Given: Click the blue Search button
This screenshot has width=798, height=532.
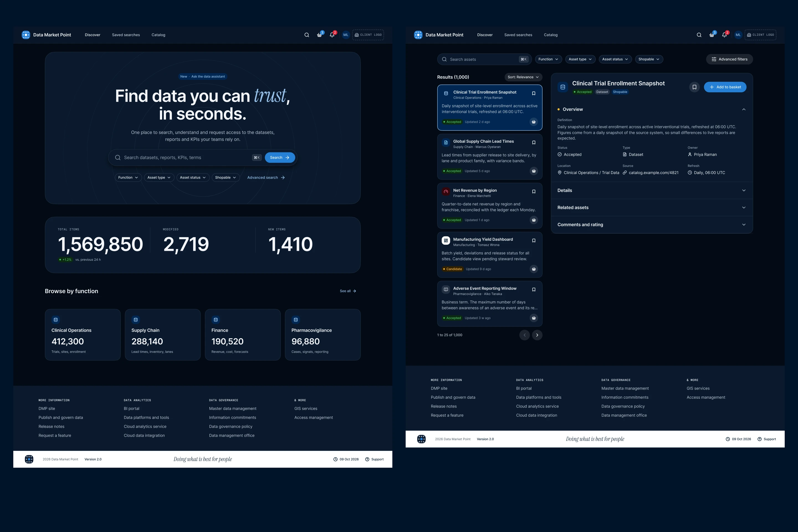Looking at the screenshot, I should coord(280,157).
